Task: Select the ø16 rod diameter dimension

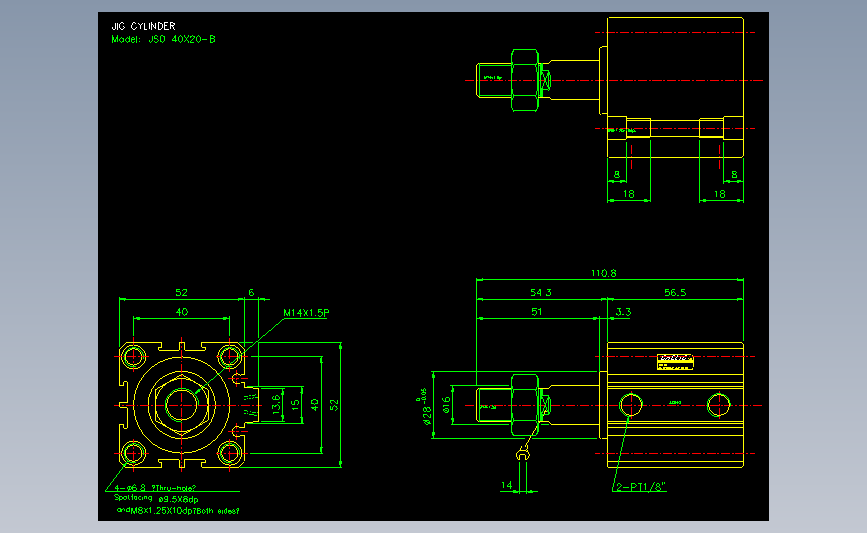Action: click(x=447, y=405)
